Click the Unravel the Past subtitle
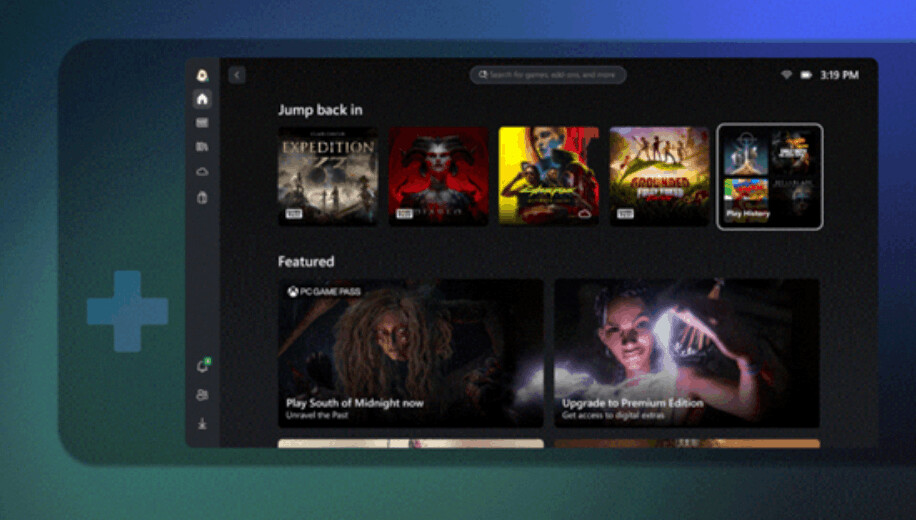 [x=317, y=415]
